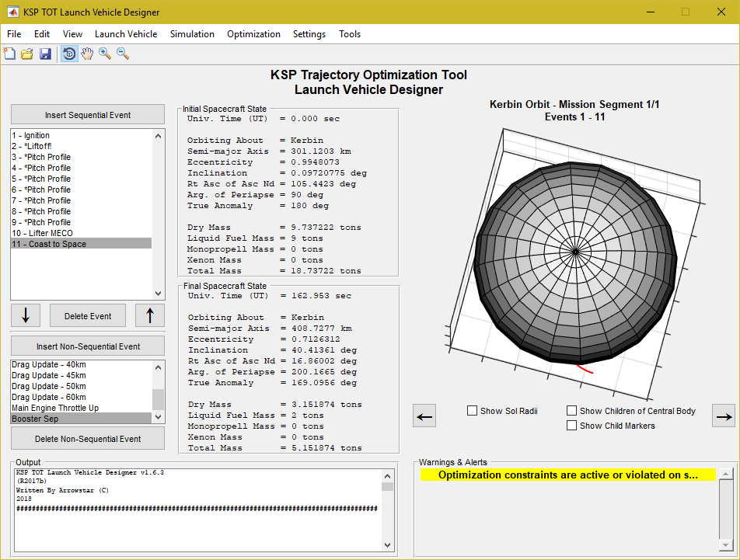This screenshot has width=740, height=560.
Task: Select 'Drag Update - 40km' entry
Action: tap(81, 364)
